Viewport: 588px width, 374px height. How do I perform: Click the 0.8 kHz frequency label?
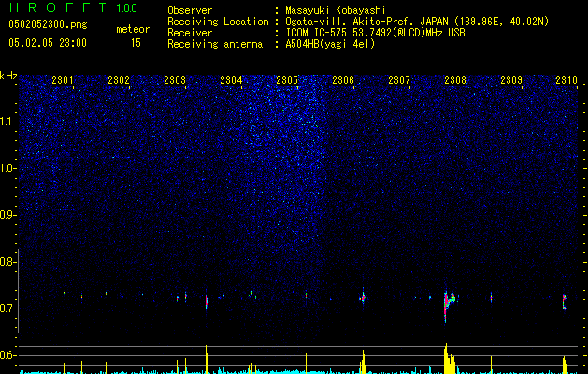tap(7, 262)
